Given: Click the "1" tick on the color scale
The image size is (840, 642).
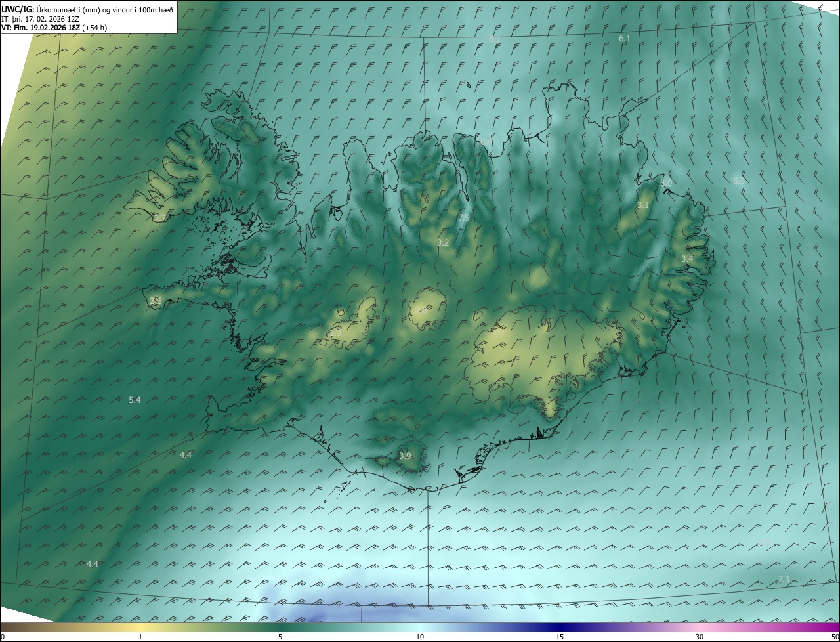Looking at the screenshot, I should 140,637.
